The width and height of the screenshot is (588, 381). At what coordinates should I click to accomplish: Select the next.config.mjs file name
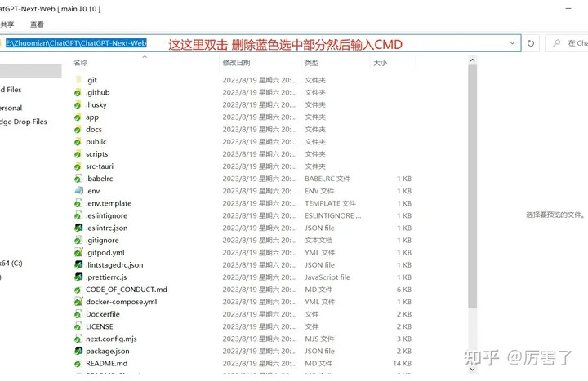[x=111, y=339]
